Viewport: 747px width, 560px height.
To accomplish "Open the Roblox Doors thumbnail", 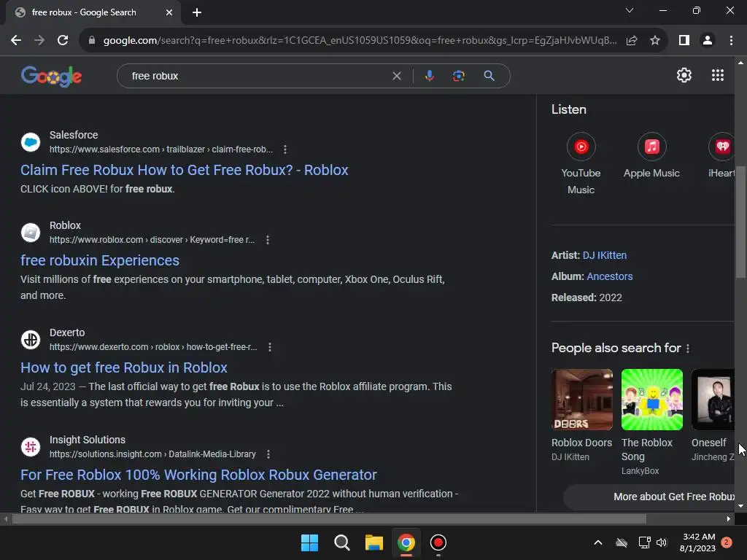I will click(581, 400).
